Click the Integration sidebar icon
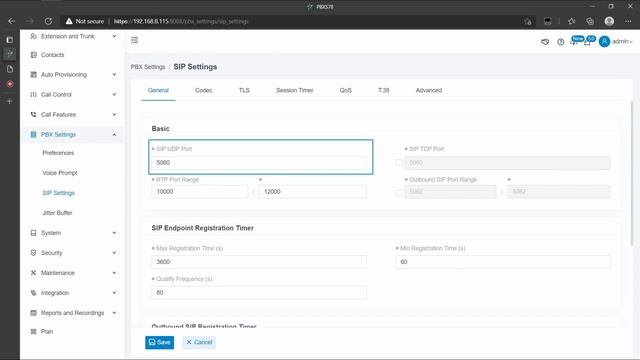The image size is (640, 360). [33, 293]
